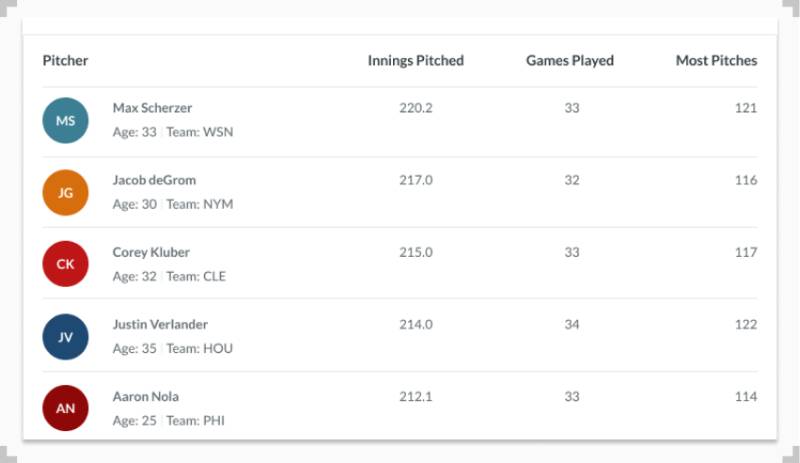The image size is (800, 463).
Task: Click Justin Verlander's 122 most pitches value
Action: [745, 324]
